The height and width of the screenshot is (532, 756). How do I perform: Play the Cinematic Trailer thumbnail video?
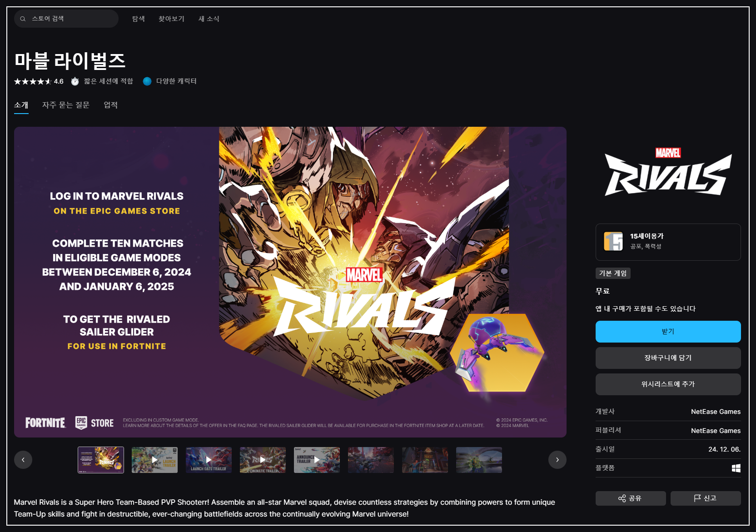[263, 460]
